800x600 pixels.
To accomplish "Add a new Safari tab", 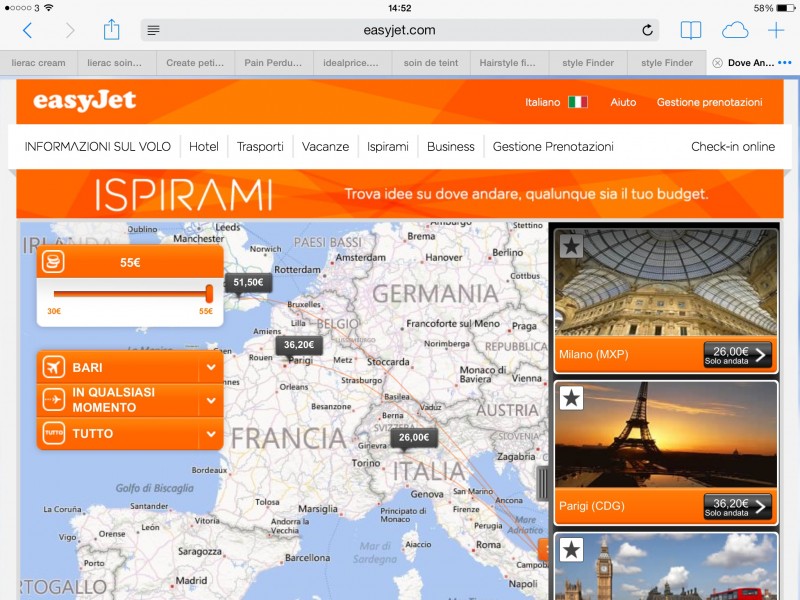I will [x=776, y=30].
